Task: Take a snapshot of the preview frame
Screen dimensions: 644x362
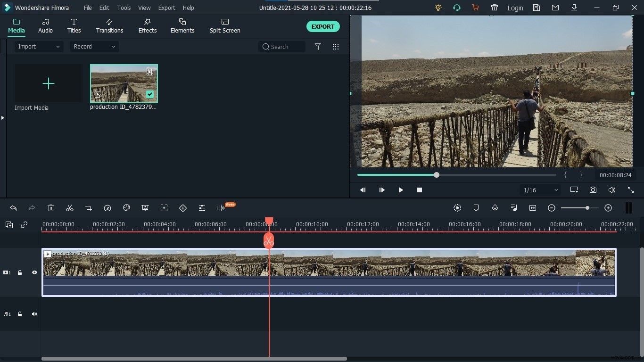Action: [593, 190]
